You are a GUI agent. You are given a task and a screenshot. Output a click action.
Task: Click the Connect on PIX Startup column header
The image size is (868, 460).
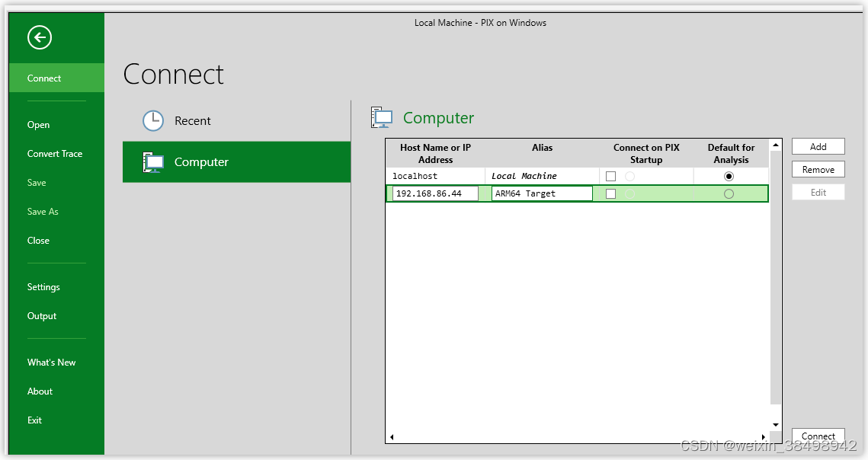point(646,153)
